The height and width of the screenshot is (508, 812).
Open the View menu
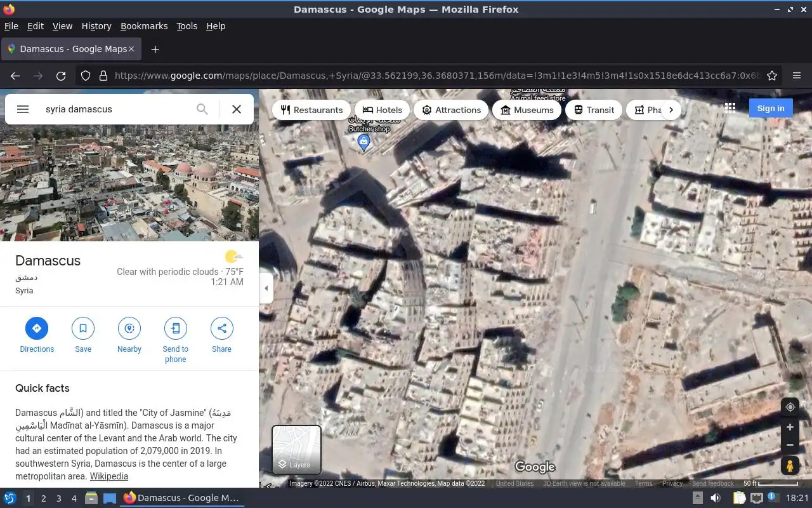coord(62,26)
